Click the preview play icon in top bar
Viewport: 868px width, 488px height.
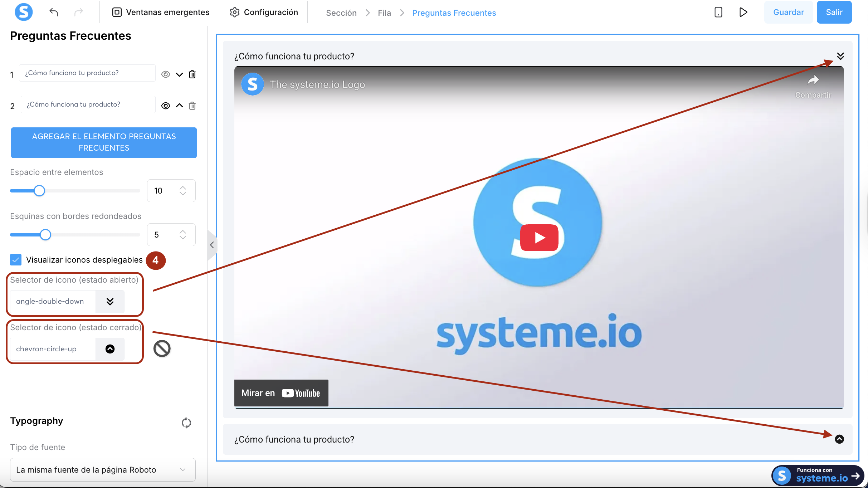click(x=743, y=12)
